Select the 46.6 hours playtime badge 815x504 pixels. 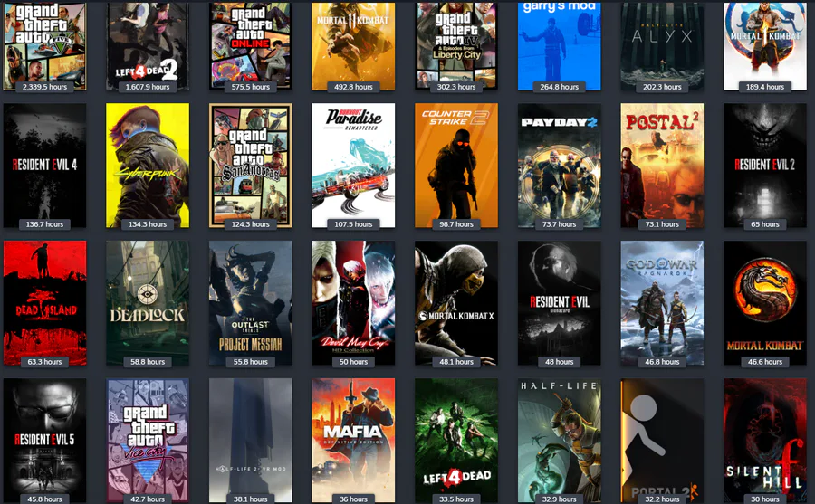click(765, 362)
